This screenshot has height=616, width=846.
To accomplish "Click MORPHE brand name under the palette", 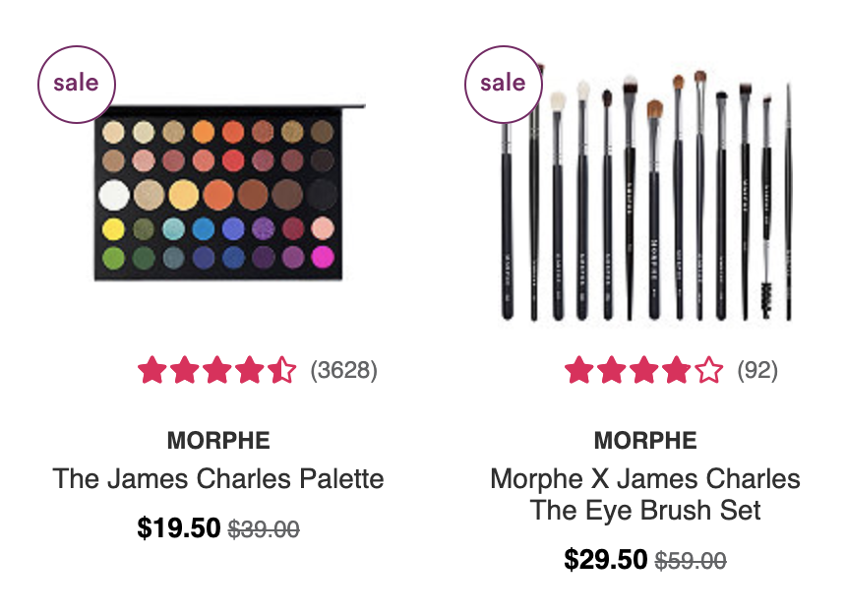I will (218, 441).
